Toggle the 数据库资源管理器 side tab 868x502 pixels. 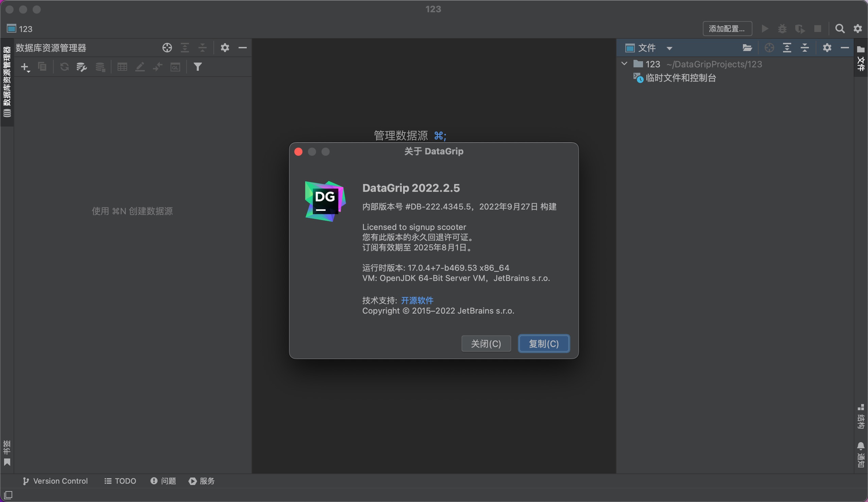[7, 82]
